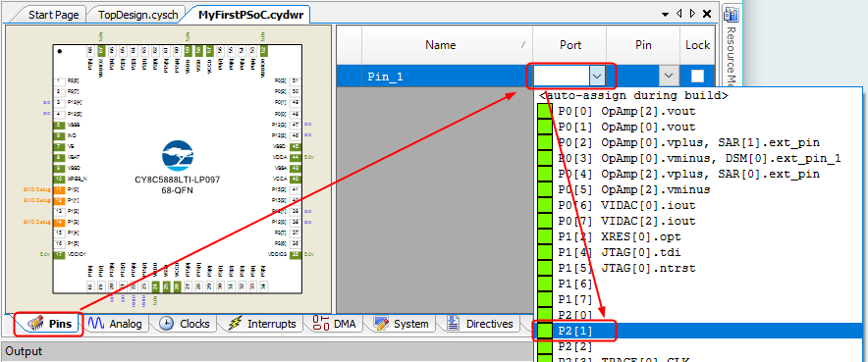Viewport: 868px width, 362px height.
Task: Switch to the TopDesign.cysch document tab
Action: coord(138,15)
